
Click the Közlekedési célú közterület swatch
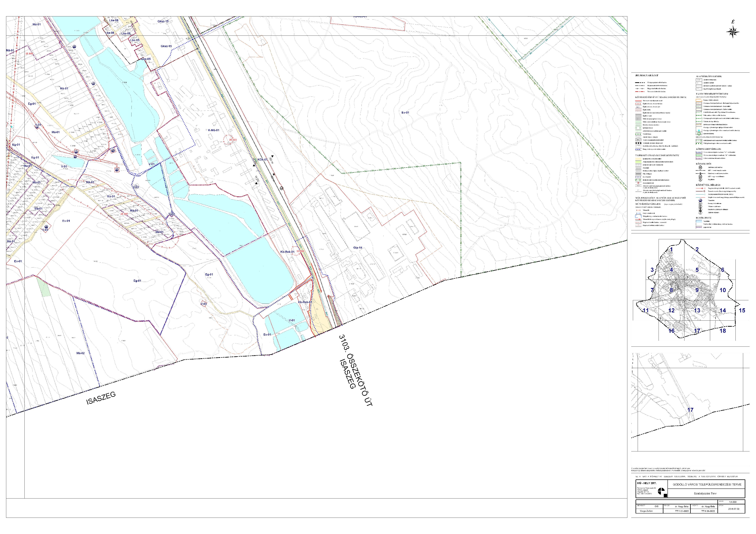point(638,159)
